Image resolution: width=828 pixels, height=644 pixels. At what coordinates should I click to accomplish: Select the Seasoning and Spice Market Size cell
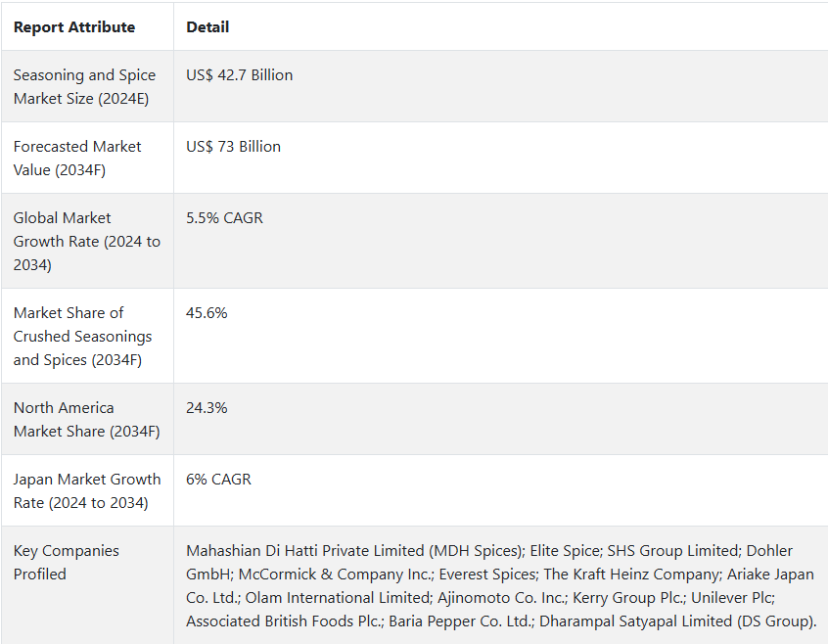tap(88, 86)
